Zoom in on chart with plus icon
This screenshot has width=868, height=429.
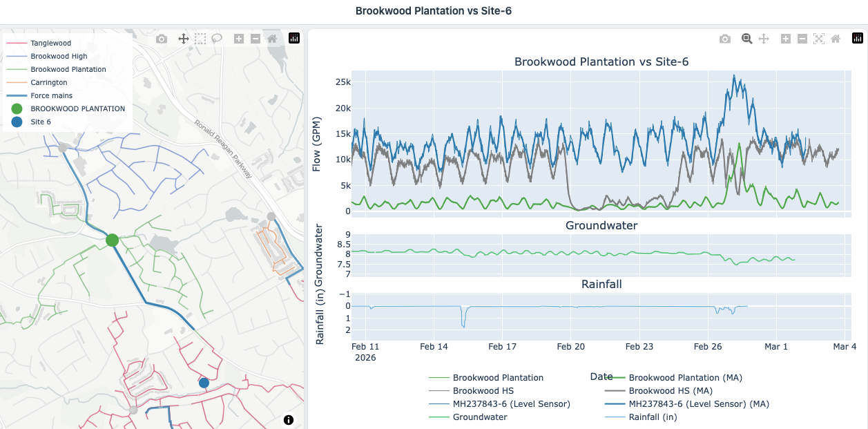(786, 39)
